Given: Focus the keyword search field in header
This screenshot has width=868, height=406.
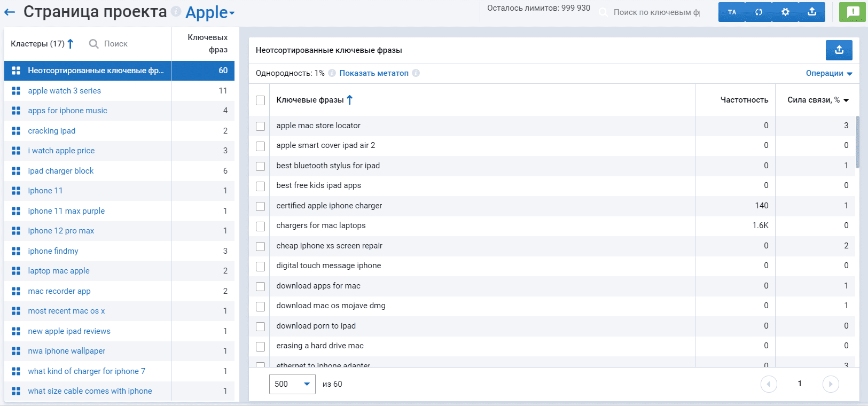Looking at the screenshot, I should point(656,12).
